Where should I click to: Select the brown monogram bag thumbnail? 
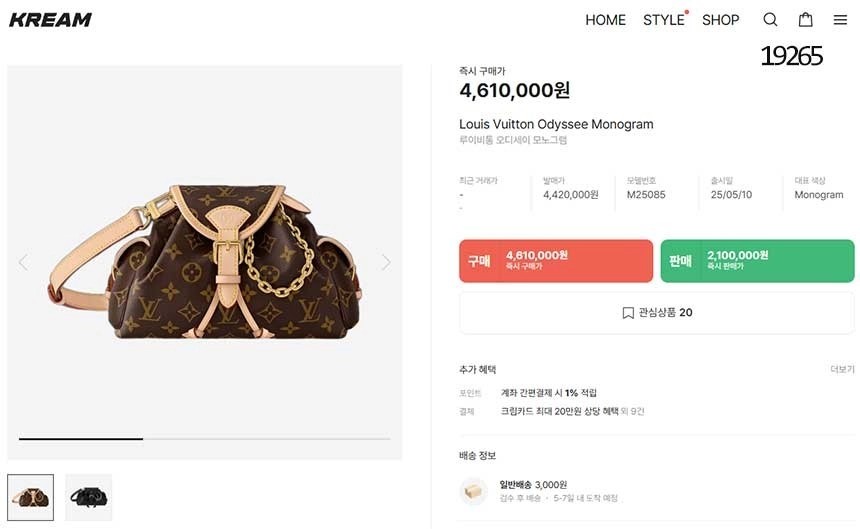[31, 497]
